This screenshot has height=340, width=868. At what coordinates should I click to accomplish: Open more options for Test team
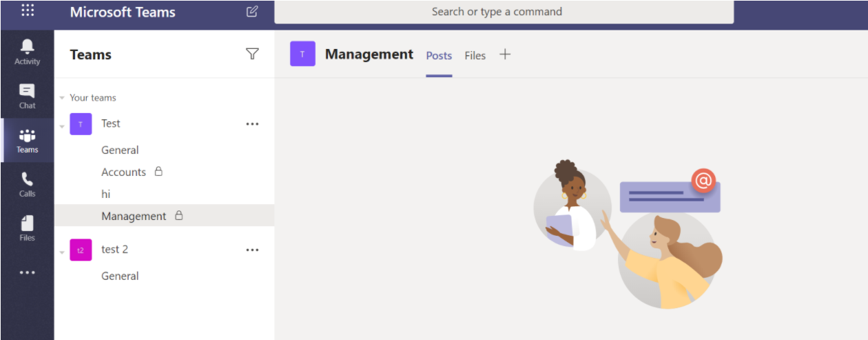pos(252,124)
